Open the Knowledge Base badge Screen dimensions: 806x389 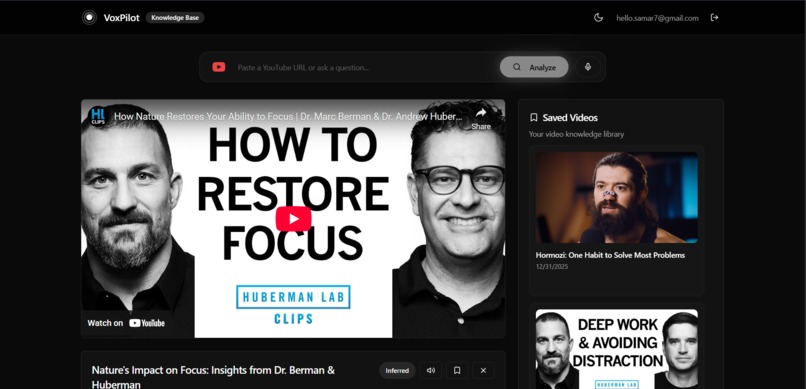(x=175, y=17)
